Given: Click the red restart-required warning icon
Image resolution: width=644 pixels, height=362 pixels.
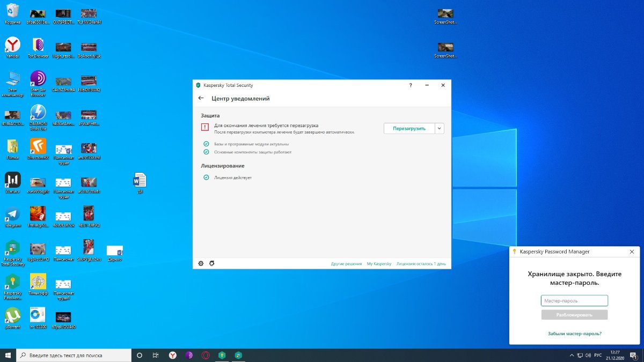Looking at the screenshot, I should 205,128.
